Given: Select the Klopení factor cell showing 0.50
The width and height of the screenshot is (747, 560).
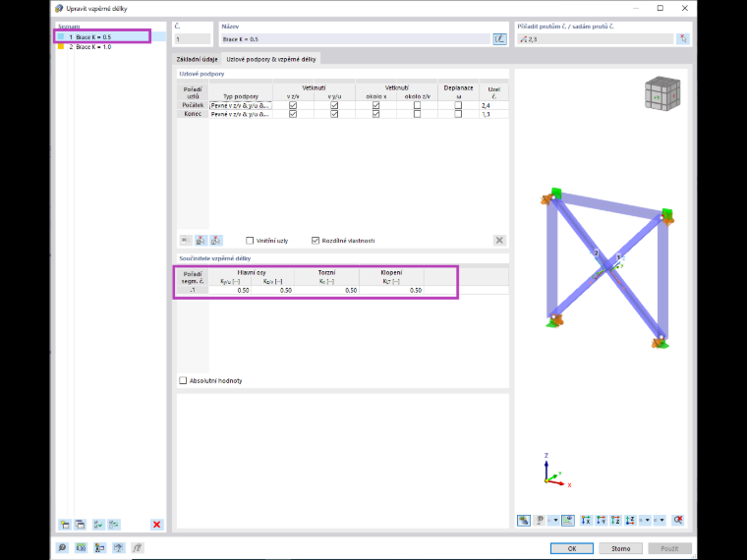Looking at the screenshot, I should click(391, 290).
